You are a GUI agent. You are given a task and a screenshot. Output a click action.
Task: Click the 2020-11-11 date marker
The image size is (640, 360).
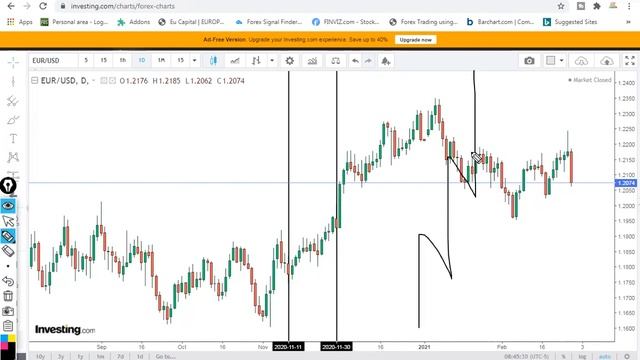[288, 347]
